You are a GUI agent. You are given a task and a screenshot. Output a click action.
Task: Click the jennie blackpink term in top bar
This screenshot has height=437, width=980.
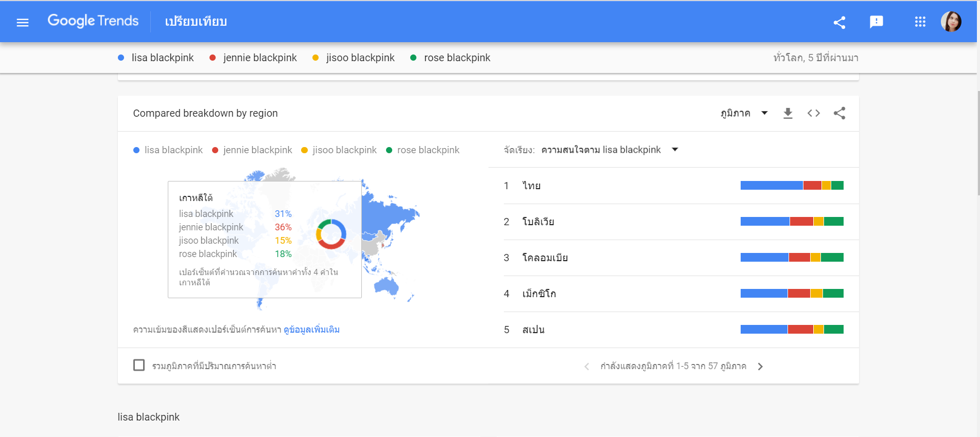point(253,58)
